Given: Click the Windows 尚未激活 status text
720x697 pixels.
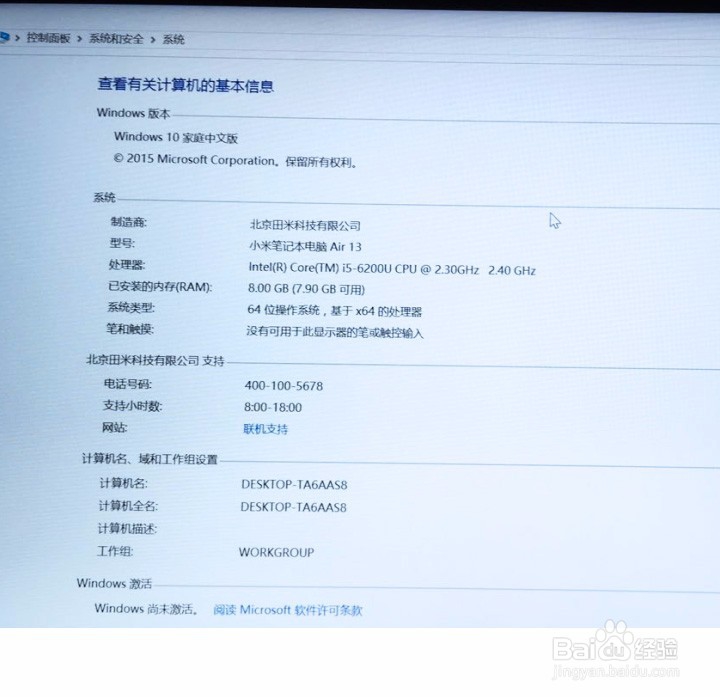Looking at the screenshot, I should (x=146, y=608).
